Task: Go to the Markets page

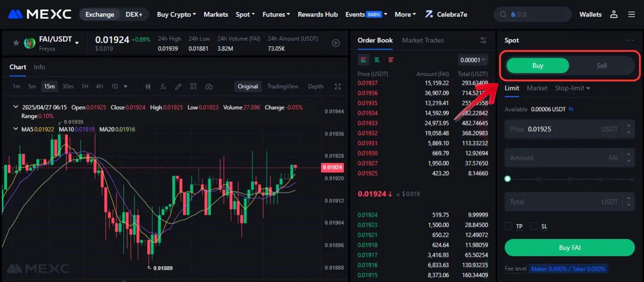Action: [216, 14]
